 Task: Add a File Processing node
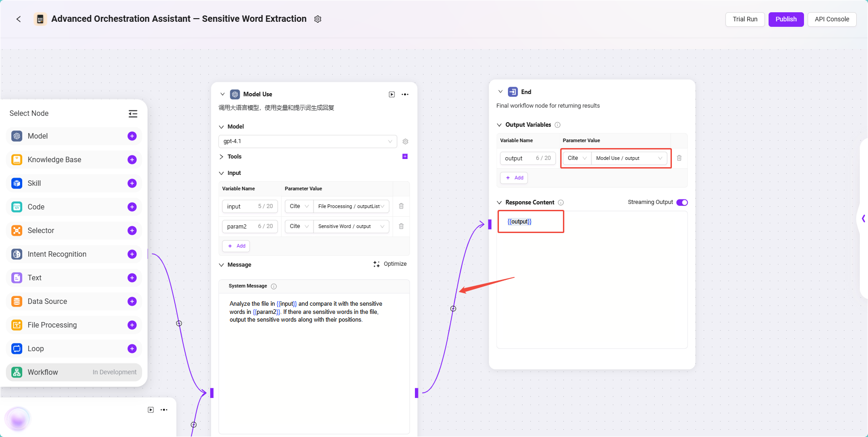click(132, 325)
